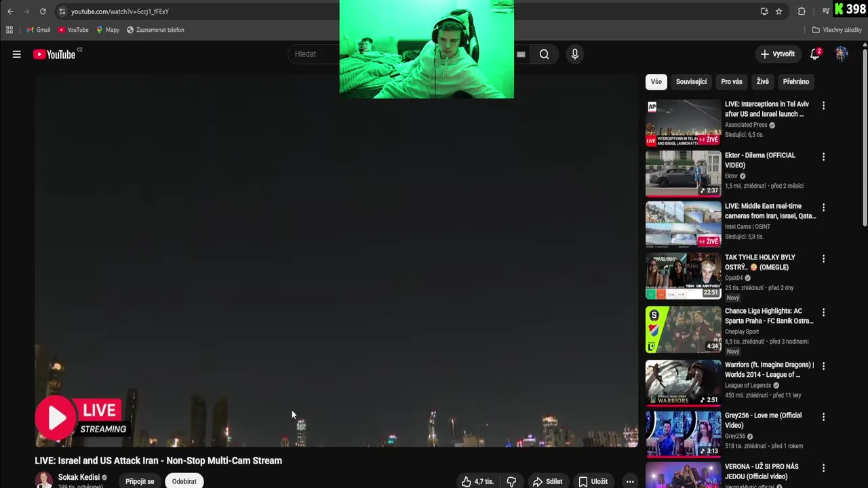Open options for Middle East cameras video
This screenshot has height=488, width=868.
[823, 207]
